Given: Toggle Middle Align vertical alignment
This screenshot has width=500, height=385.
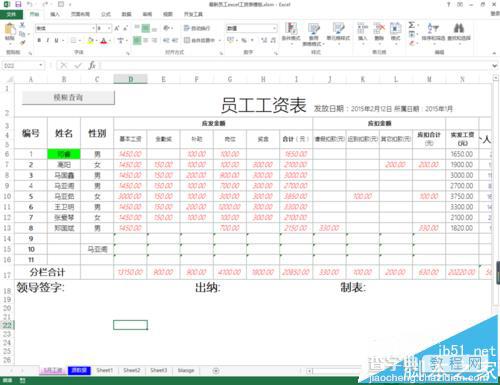Looking at the screenshot, I should point(146,28).
